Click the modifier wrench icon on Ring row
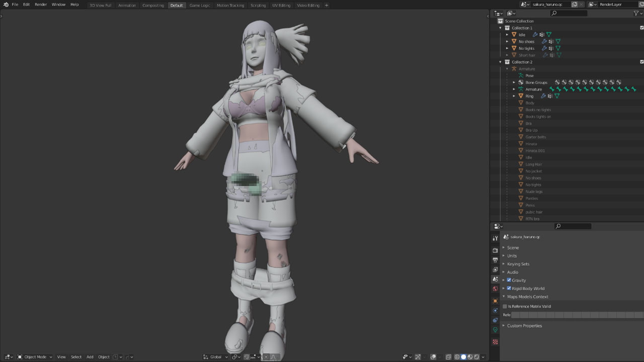Image resolution: width=644 pixels, height=362 pixels. point(543,96)
